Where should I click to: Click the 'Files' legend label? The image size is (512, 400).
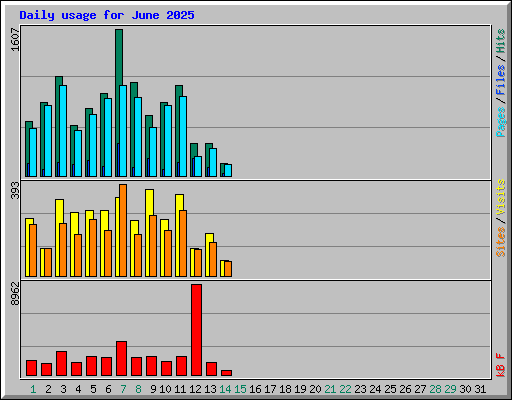(500, 80)
